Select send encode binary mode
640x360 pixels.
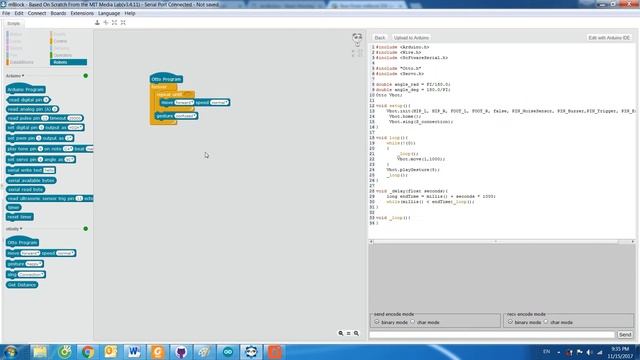coord(377,322)
